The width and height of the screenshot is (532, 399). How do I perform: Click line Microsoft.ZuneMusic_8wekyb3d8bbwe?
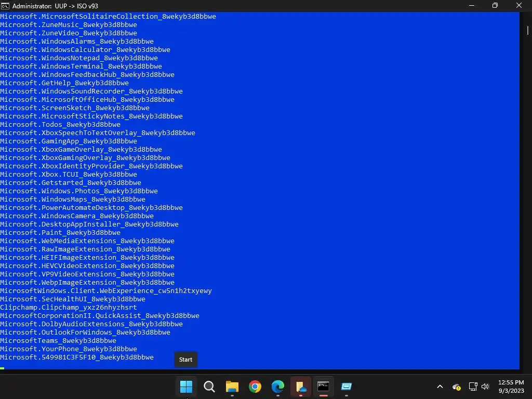(x=69, y=25)
